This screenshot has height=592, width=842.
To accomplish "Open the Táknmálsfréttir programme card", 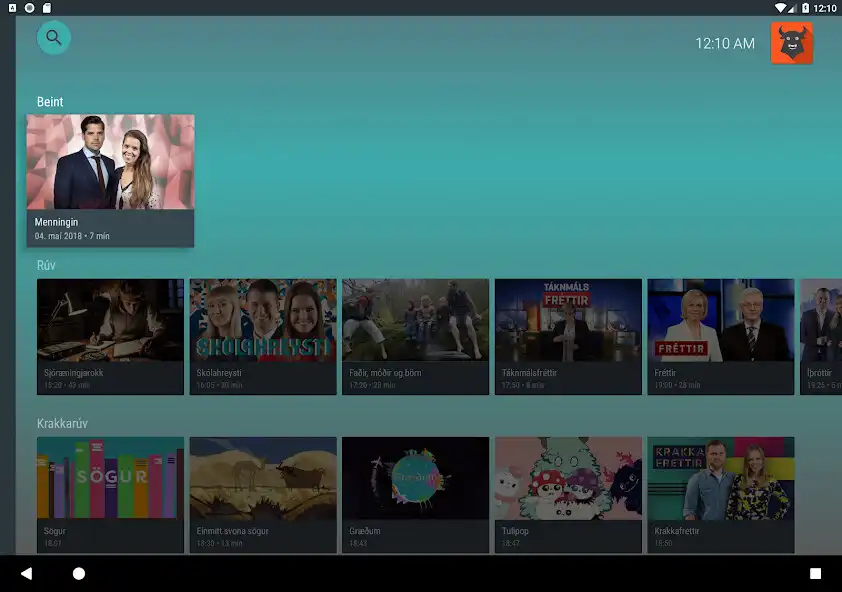I will [x=568, y=337].
